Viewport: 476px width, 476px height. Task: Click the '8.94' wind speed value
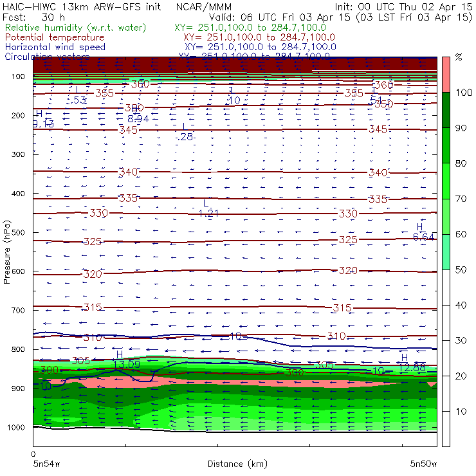click(138, 119)
